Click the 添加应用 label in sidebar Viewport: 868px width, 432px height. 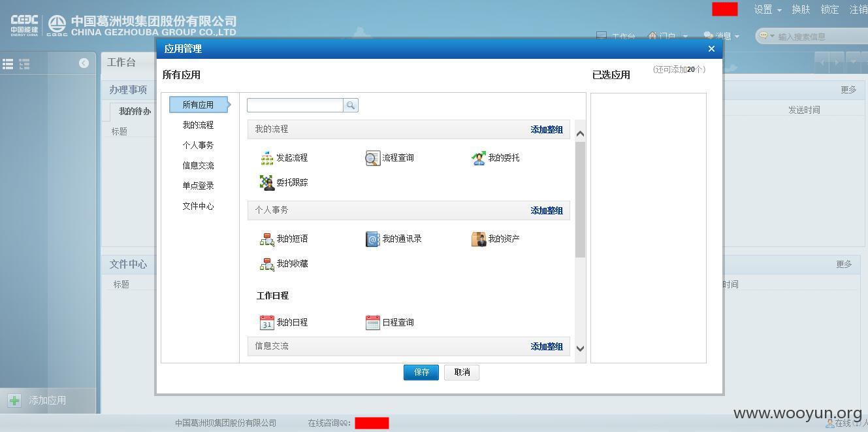pos(47,400)
